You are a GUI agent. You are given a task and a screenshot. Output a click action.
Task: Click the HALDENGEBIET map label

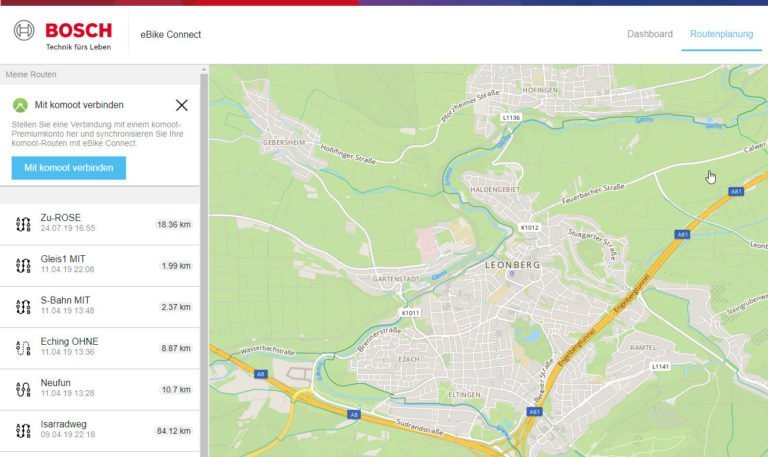pos(495,189)
